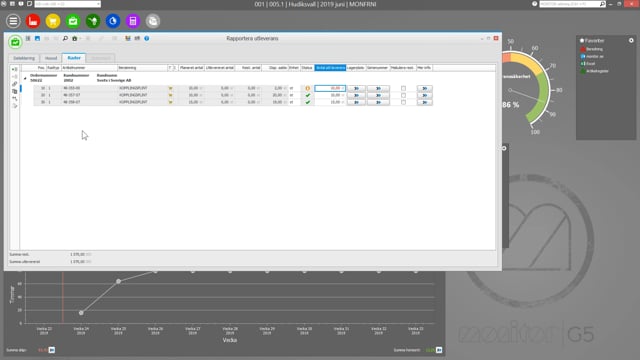Click the Vecka 24 data point on chart

[81, 313]
